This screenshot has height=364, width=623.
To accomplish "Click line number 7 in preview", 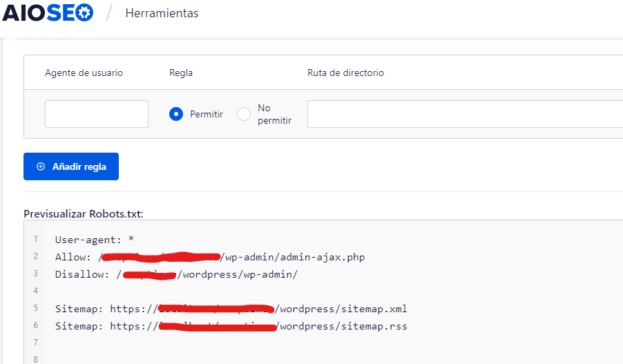I will (36, 342).
